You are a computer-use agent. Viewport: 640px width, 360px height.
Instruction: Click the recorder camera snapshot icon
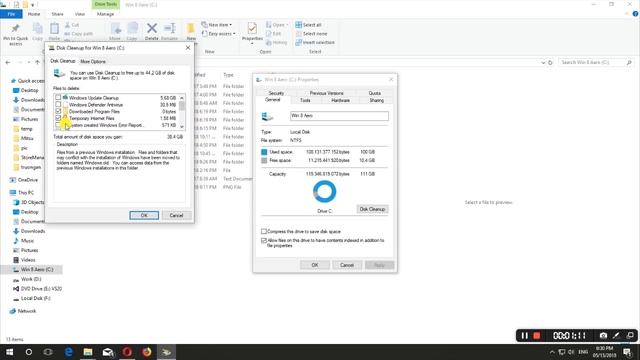pyautogui.click(x=603, y=336)
